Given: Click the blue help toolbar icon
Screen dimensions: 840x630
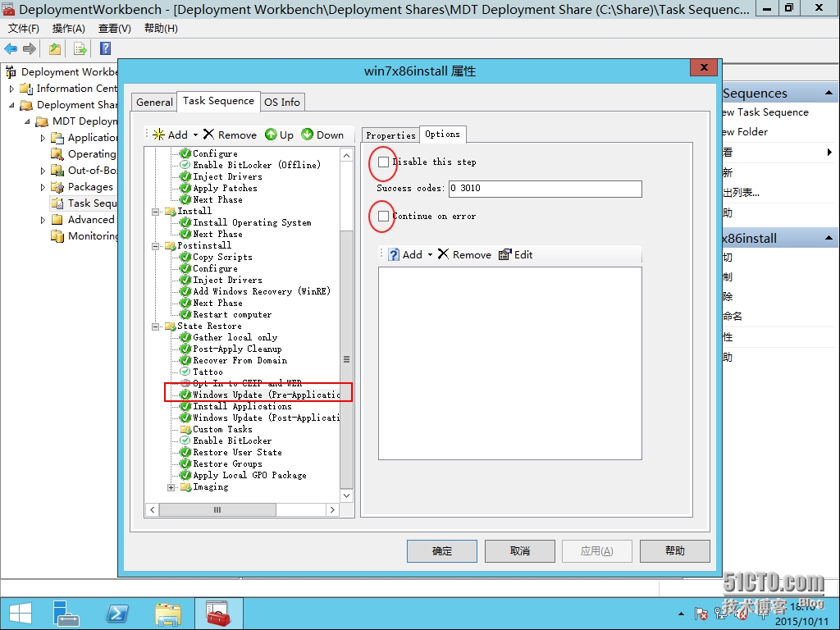Looking at the screenshot, I should (106, 48).
